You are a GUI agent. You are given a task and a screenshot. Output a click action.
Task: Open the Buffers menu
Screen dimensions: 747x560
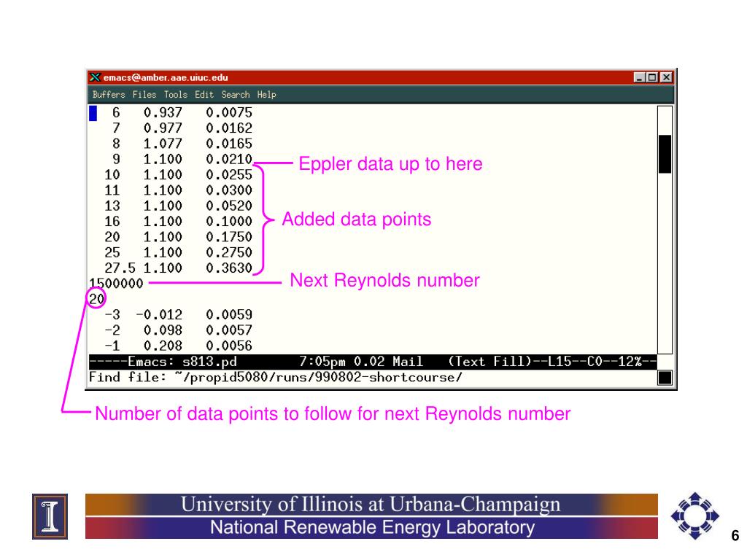click(109, 94)
